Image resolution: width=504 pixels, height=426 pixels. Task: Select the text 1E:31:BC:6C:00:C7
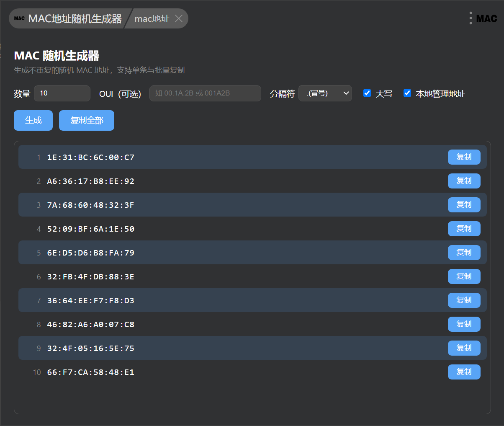(91, 157)
